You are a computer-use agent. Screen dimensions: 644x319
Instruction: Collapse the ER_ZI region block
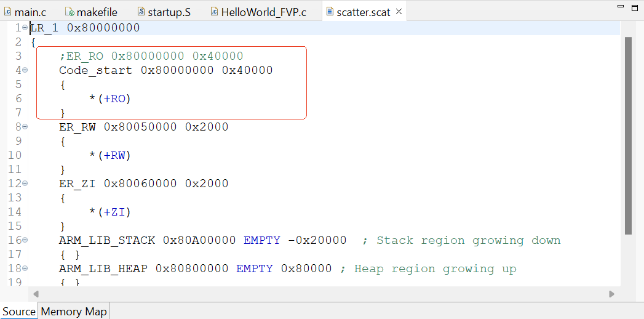pyautogui.click(x=25, y=184)
